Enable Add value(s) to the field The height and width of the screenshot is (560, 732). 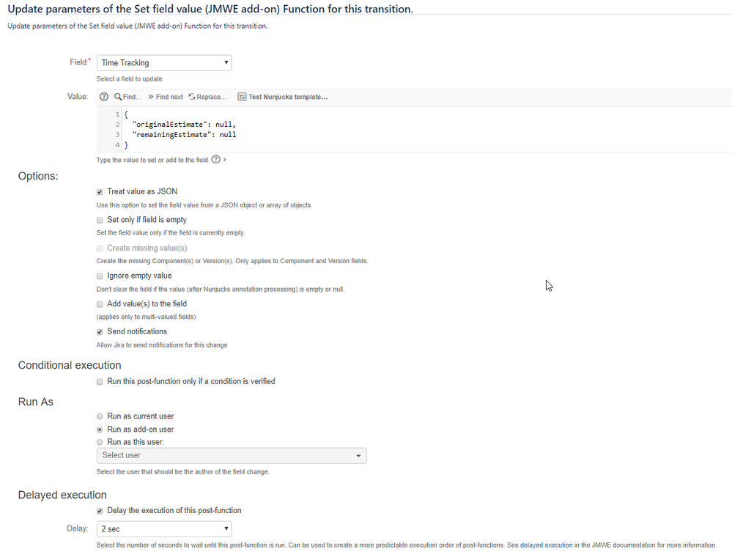pyautogui.click(x=100, y=304)
